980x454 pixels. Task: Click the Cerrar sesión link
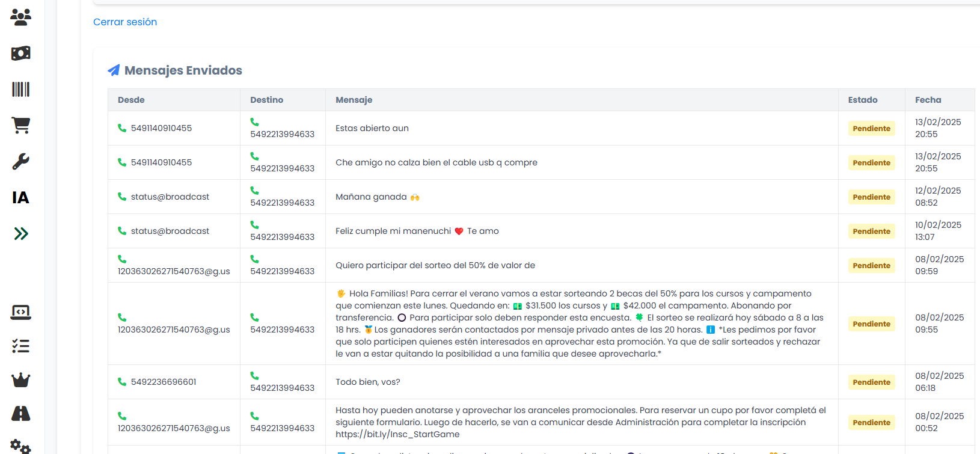125,22
